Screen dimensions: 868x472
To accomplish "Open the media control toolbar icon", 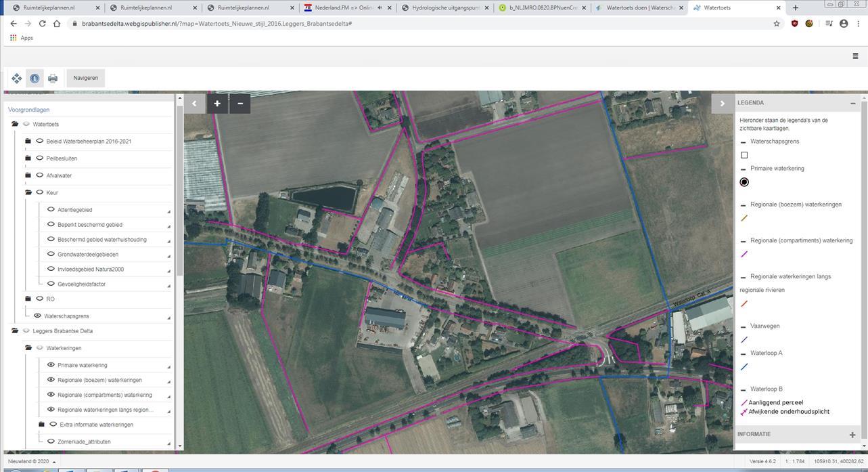I will coord(829,24).
